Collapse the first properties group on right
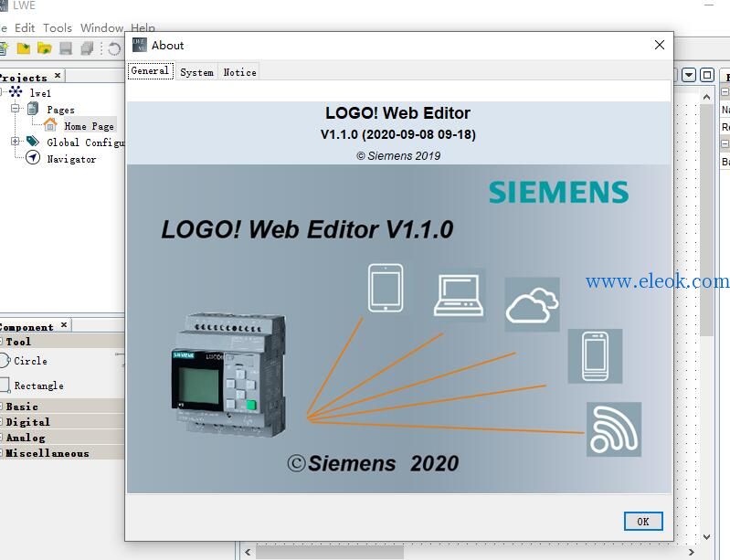The image size is (730, 560). pyautogui.click(x=725, y=92)
